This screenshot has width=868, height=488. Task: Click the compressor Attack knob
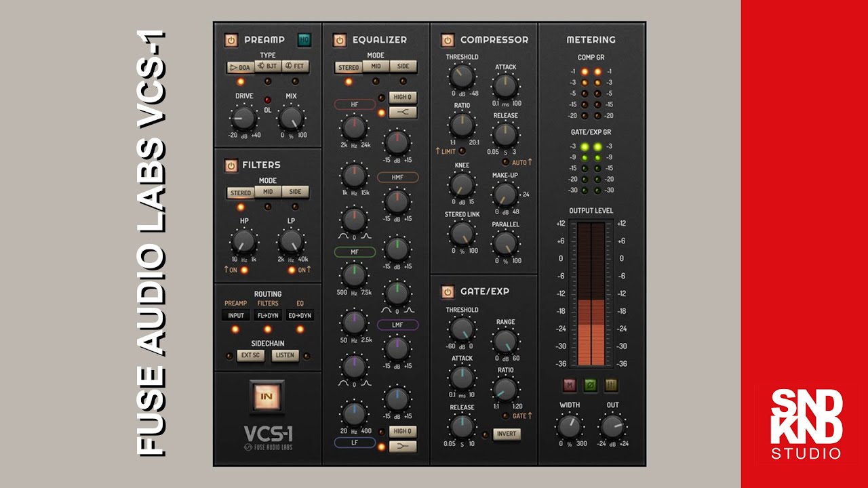[505, 86]
